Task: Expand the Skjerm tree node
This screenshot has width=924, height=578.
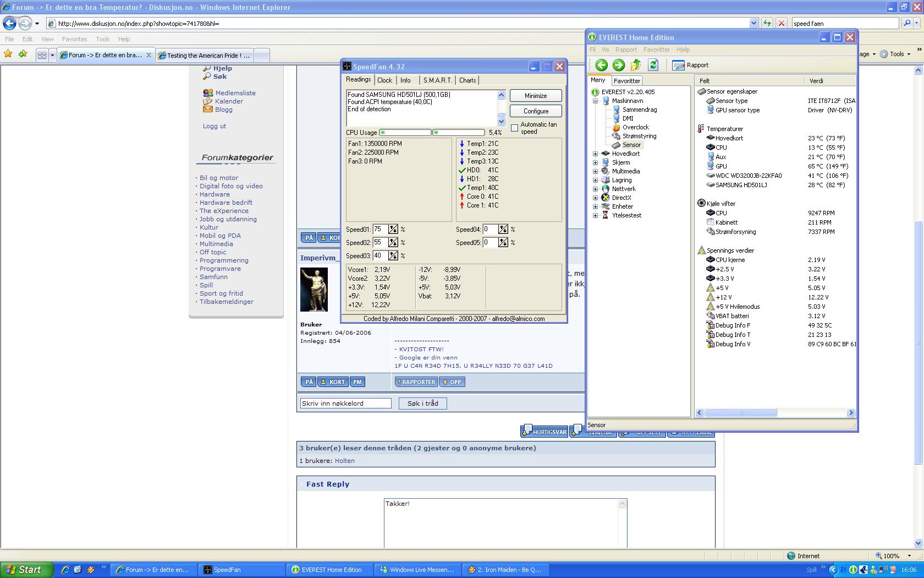Action: [595, 162]
